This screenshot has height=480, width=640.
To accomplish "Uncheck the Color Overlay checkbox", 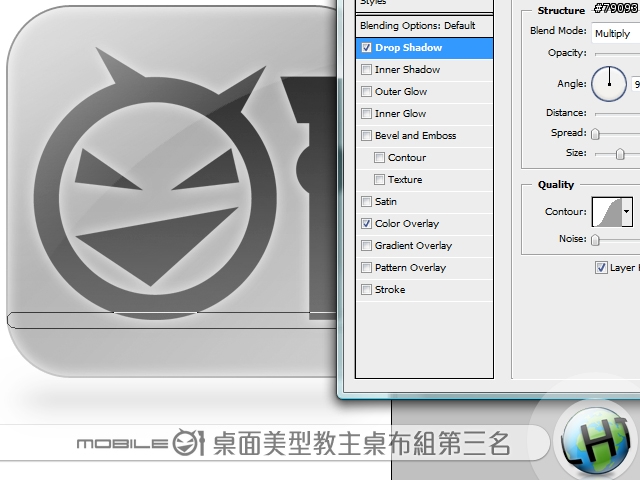I will coord(366,224).
